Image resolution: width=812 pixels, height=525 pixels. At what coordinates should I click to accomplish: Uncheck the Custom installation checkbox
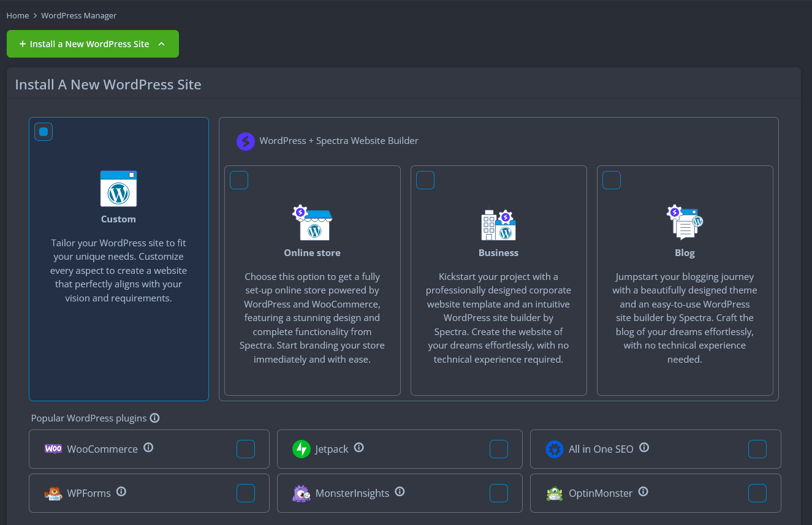pyautogui.click(x=44, y=132)
